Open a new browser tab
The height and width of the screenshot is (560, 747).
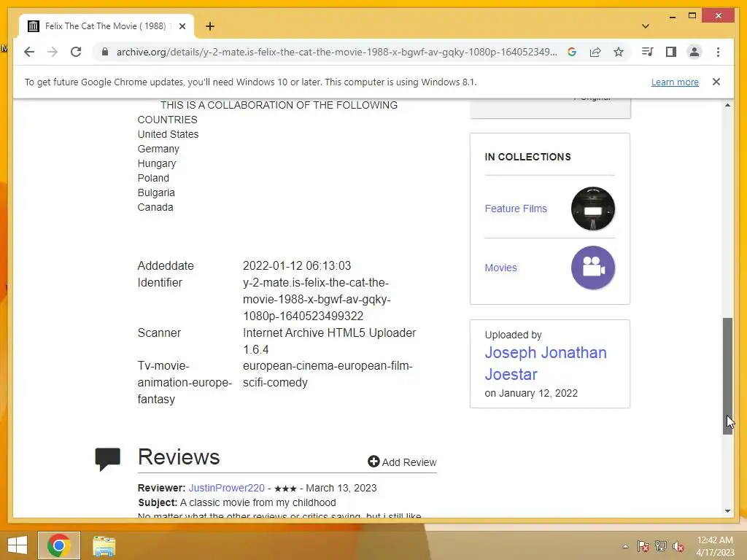tap(210, 26)
